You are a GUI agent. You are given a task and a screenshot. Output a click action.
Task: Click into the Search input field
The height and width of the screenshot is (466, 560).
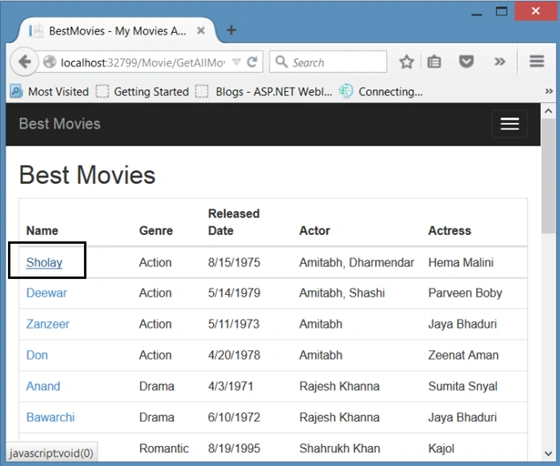[328, 62]
